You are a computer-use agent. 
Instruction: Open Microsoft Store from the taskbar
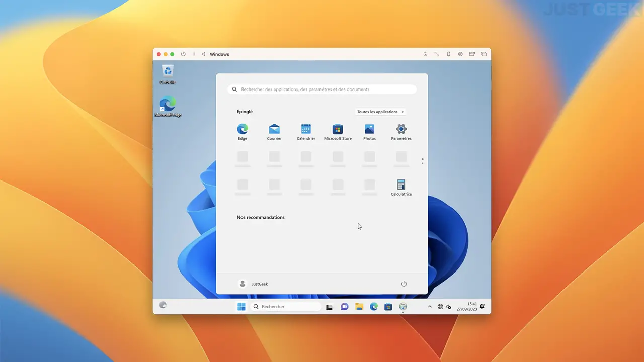pos(388,307)
